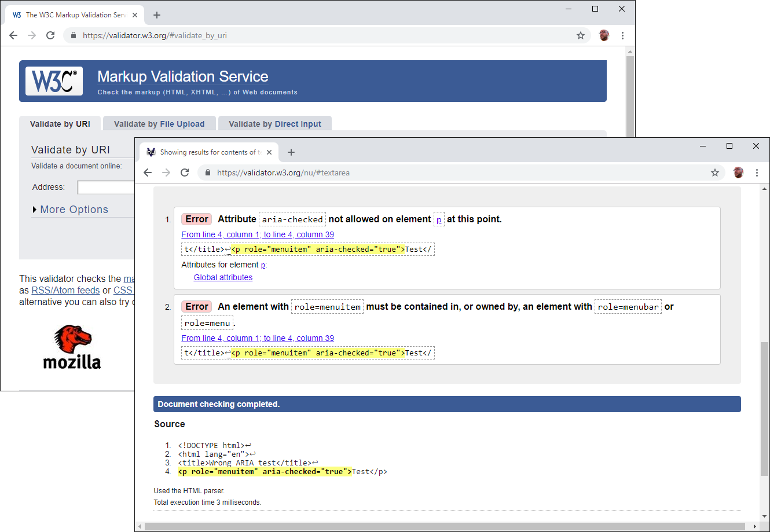Open the Global attributes link
This screenshot has width=770, height=532.
pos(223,277)
